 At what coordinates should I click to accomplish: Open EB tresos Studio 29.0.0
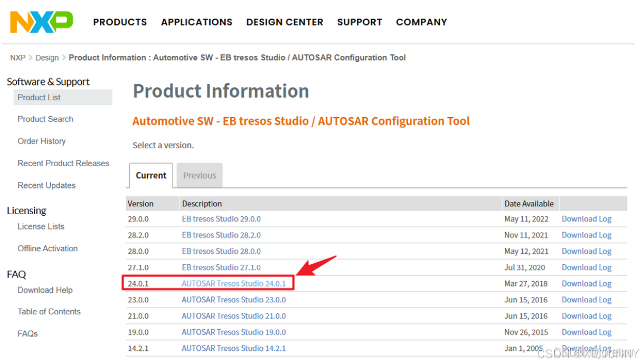tap(221, 219)
